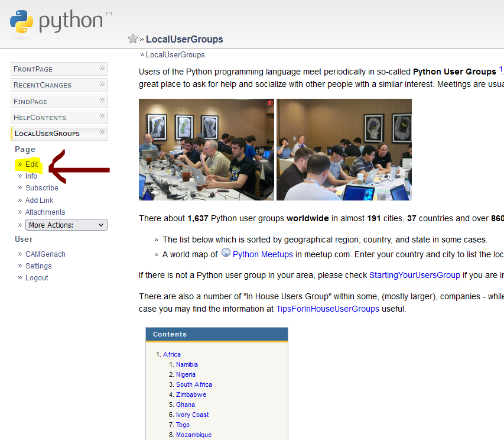The height and width of the screenshot is (440, 504).
Task: Click the Page section heading
Action: pyautogui.click(x=25, y=149)
